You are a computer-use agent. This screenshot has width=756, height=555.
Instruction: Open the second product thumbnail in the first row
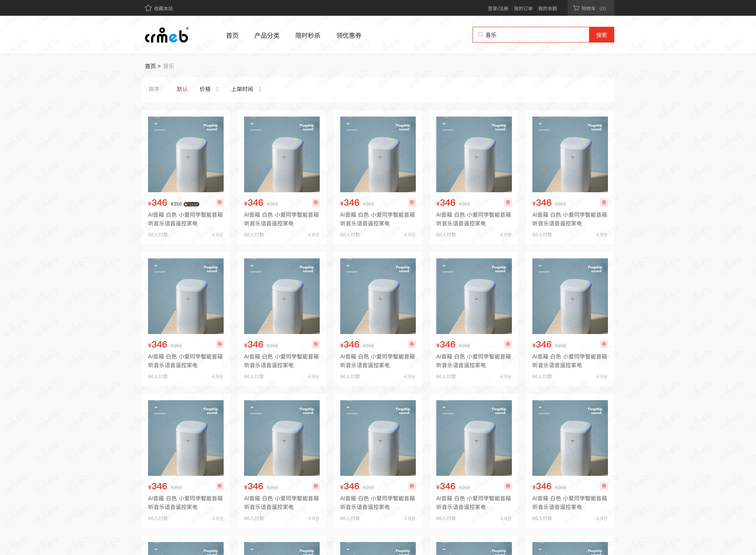tap(282, 154)
